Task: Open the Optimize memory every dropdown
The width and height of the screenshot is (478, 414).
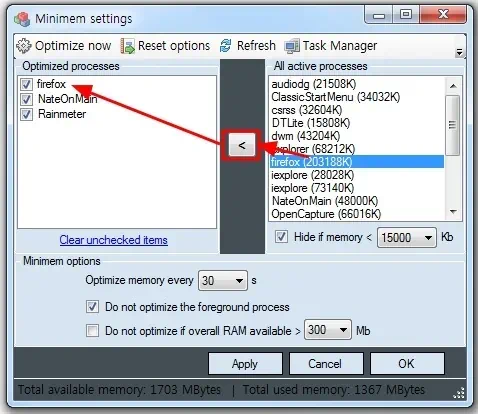Action: tap(223, 281)
